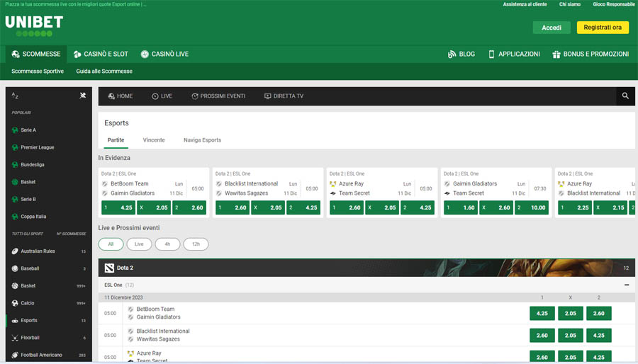Select the 12h filter pill

pos(196,244)
